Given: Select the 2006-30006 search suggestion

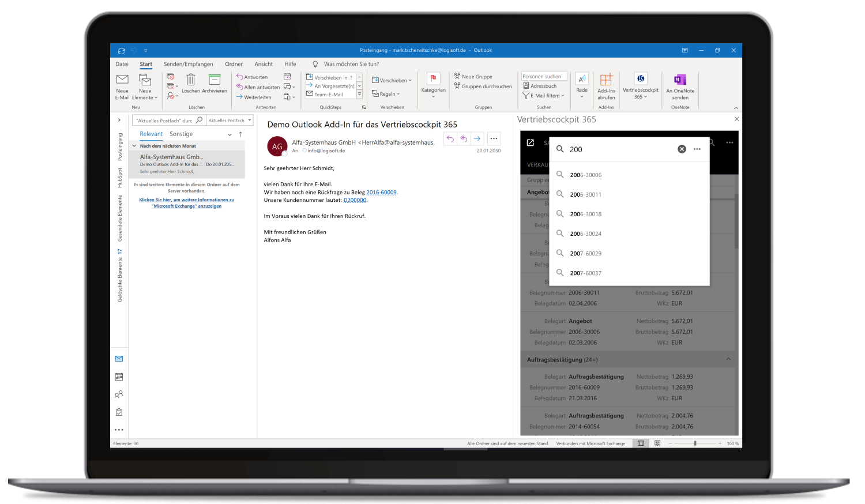Looking at the screenshot, I should 629,175.
